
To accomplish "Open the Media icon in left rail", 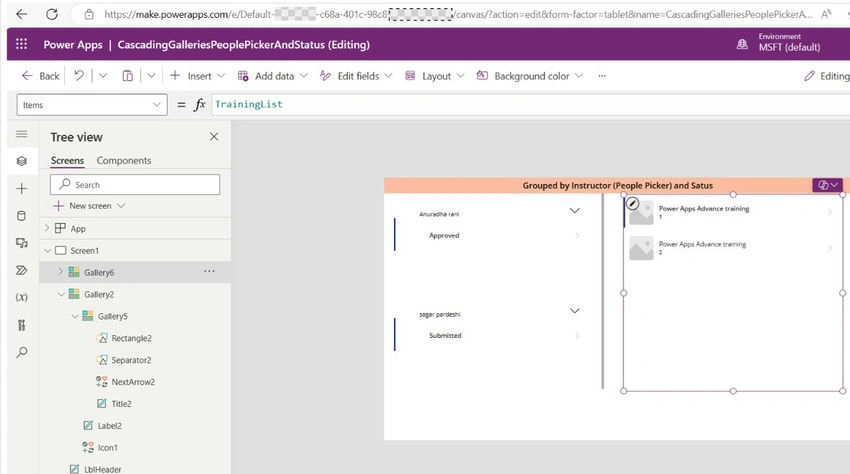I will (22, 243).
